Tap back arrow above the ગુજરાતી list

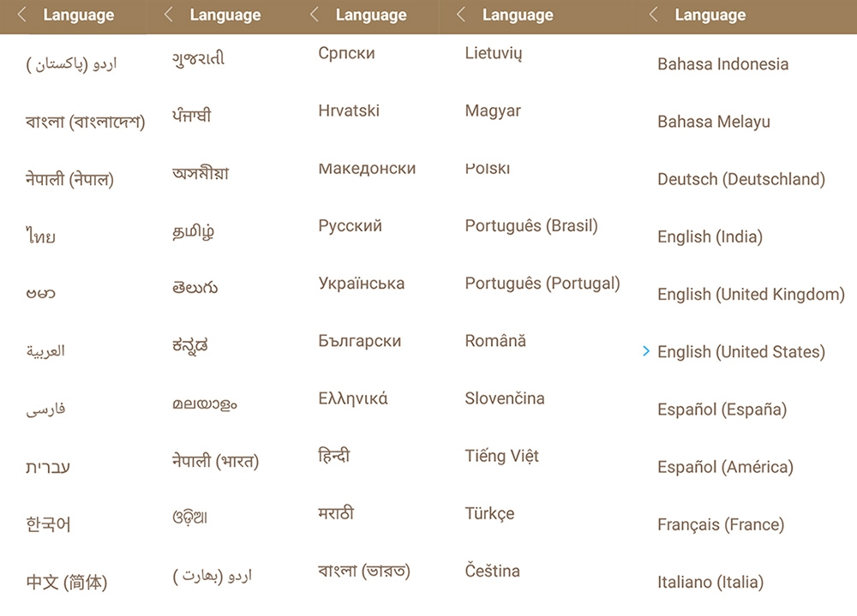pos(169,15)
